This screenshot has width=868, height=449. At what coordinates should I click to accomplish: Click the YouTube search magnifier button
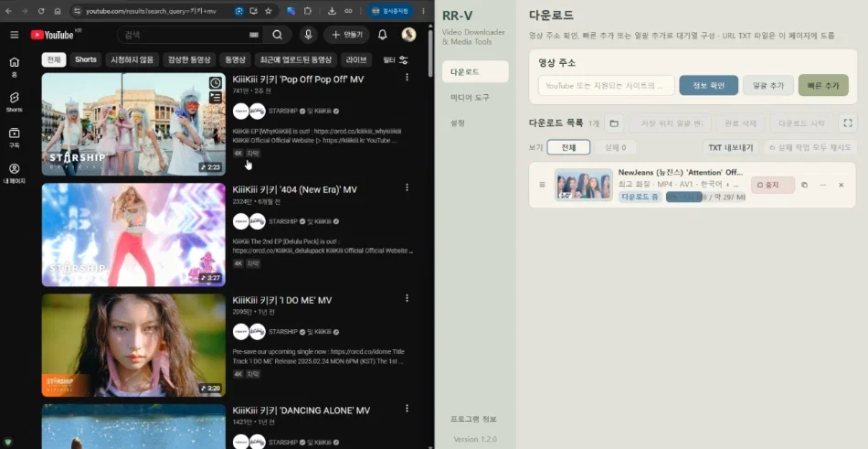point(278,35)
